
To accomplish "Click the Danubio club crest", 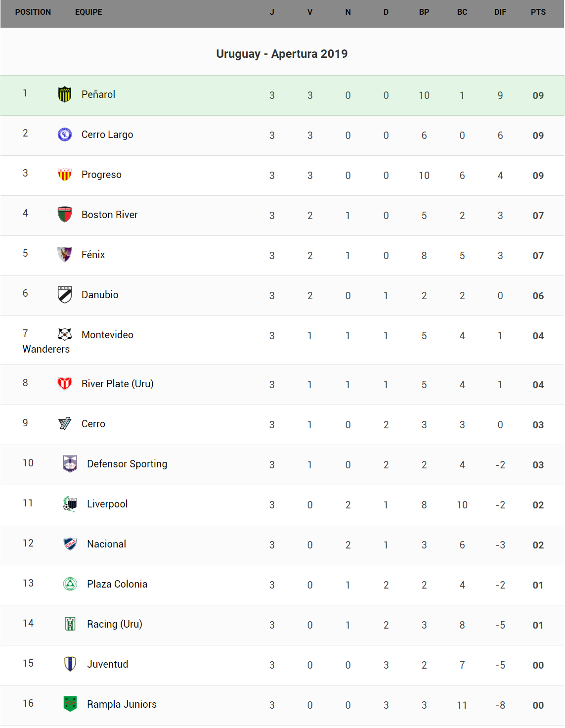I will tap(65, 294).
